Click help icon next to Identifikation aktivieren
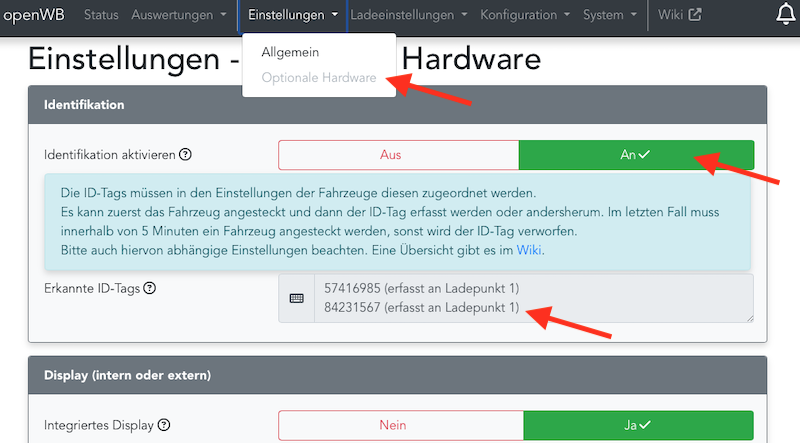 point(185,155)
